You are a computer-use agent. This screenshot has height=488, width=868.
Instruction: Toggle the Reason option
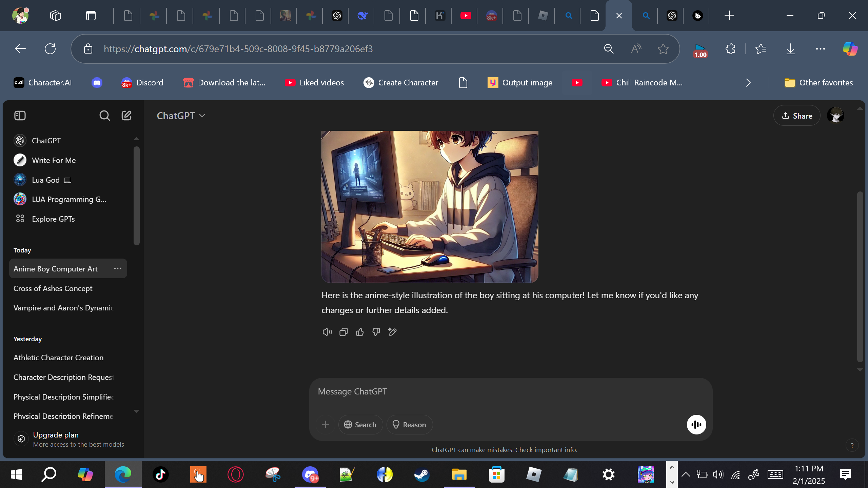(409, 425)
